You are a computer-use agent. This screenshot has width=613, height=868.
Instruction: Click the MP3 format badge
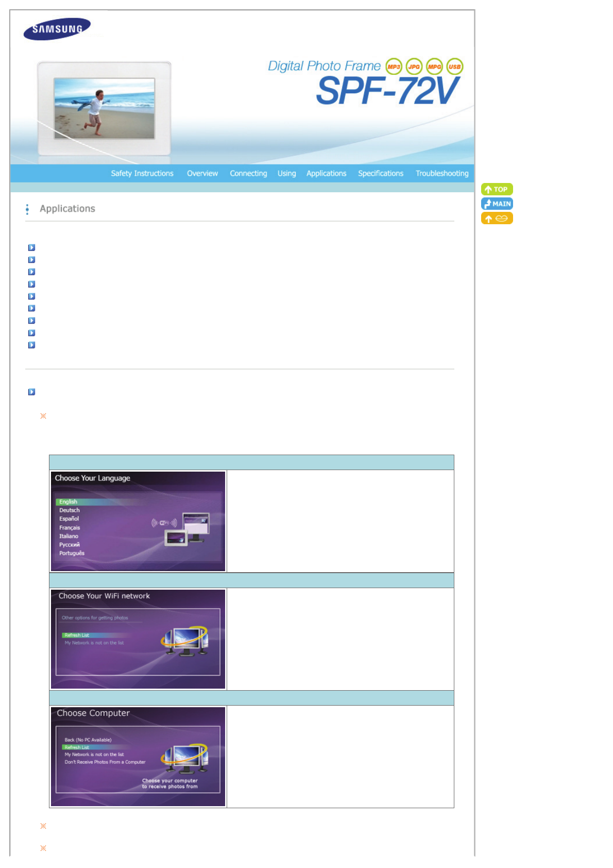pyautogui.click(x=394, y=66)
